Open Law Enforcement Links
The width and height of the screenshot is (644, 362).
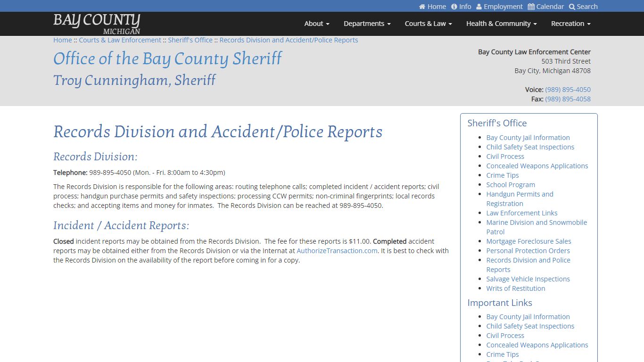522,213
